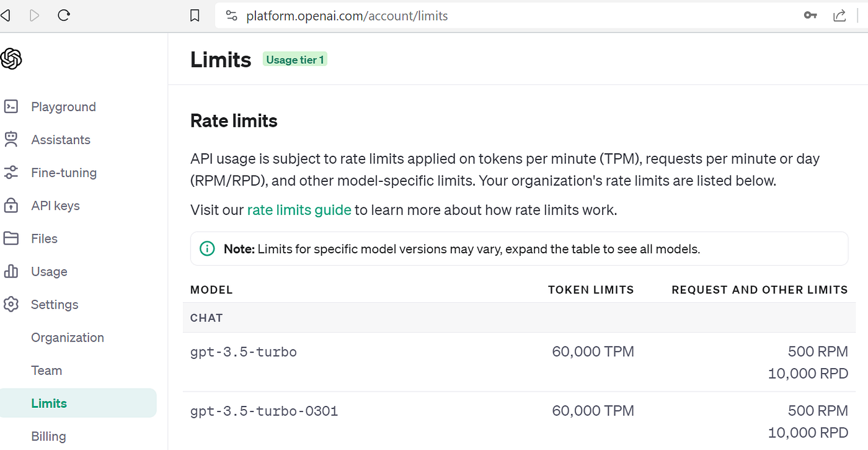Click the OpenAI logo icon
868x450 pixels.
[11, 59]
